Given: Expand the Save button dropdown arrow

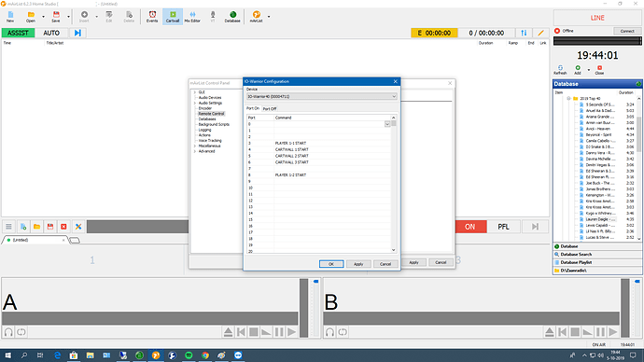Looking at the screenshot, I should [x=68, y=17].
